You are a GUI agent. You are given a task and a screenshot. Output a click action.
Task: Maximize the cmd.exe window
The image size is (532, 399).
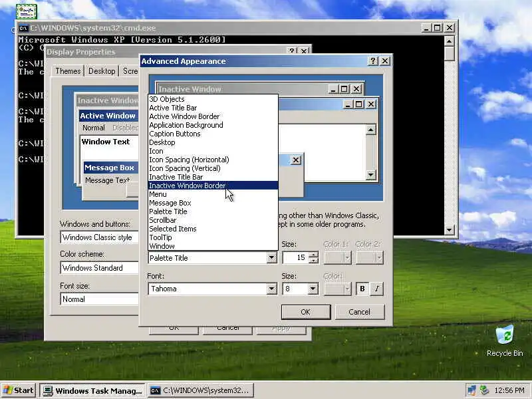point(438,28)
